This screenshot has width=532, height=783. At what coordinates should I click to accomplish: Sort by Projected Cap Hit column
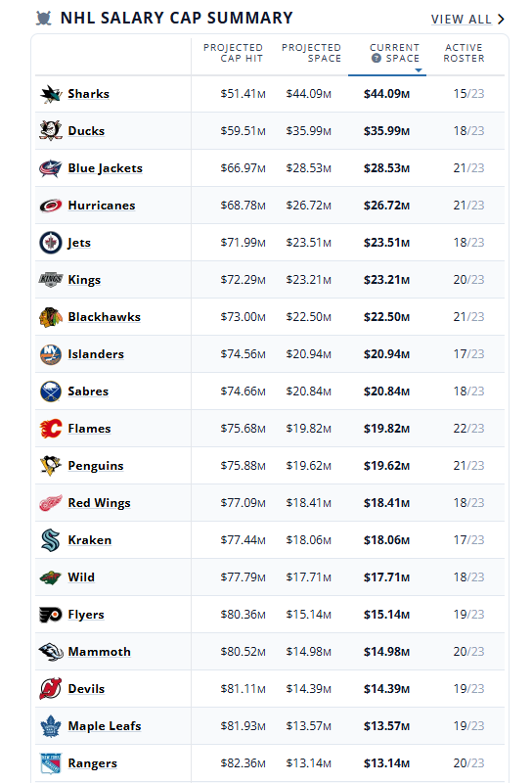tap(233, 53)
